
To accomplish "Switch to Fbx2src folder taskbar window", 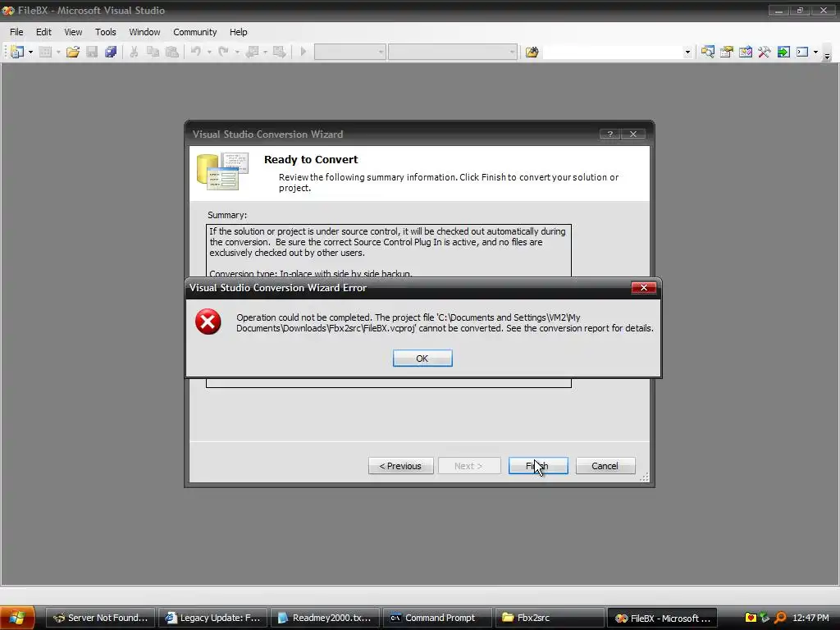I will tap(550, 618).
